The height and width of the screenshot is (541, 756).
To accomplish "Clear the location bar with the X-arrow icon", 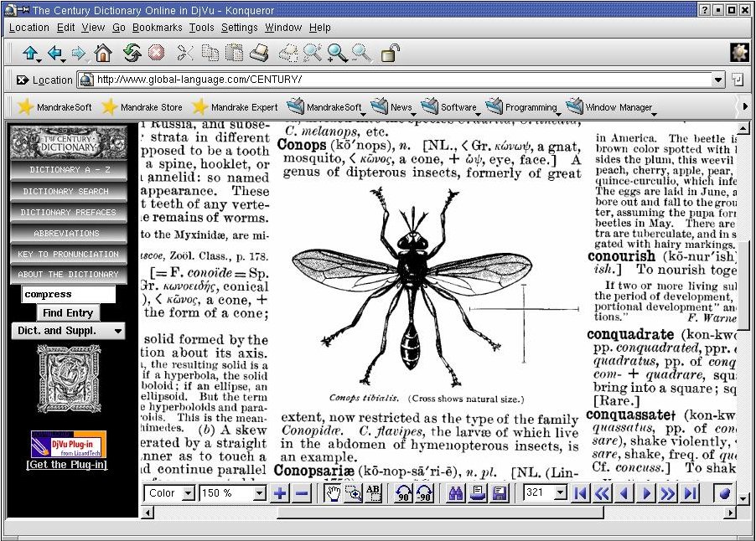I will [x=22, y=80].
